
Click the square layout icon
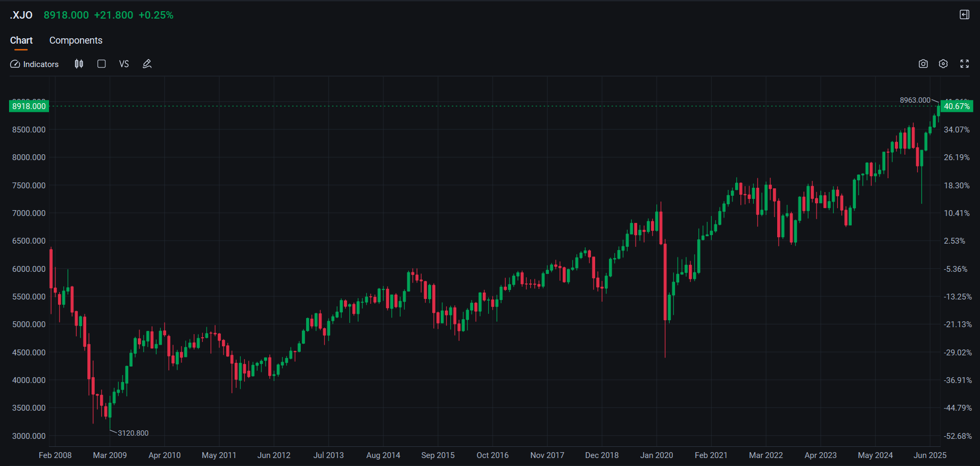pos(102,64)
